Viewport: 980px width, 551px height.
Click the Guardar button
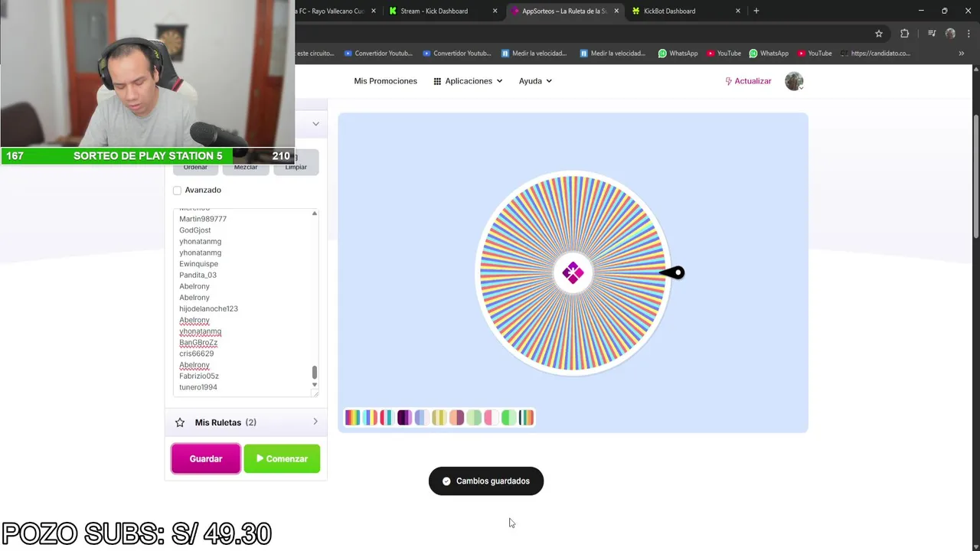click(205, 458)
